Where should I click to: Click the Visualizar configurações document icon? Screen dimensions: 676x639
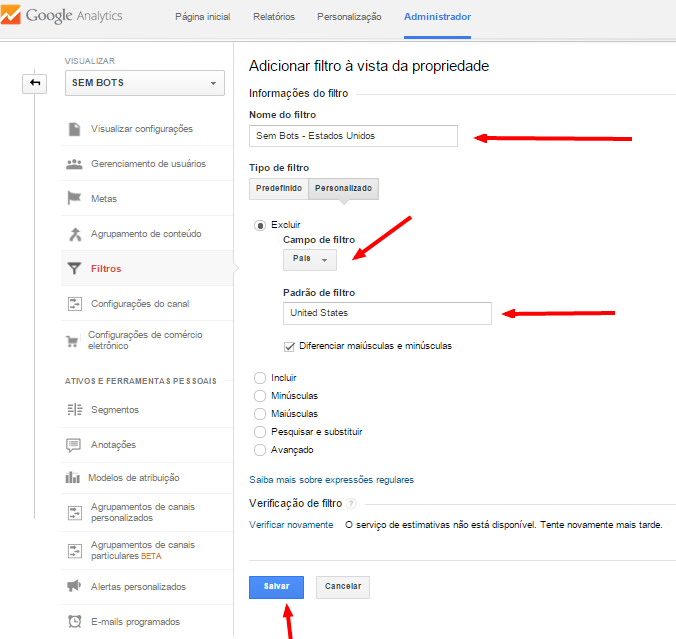[74, 129]
